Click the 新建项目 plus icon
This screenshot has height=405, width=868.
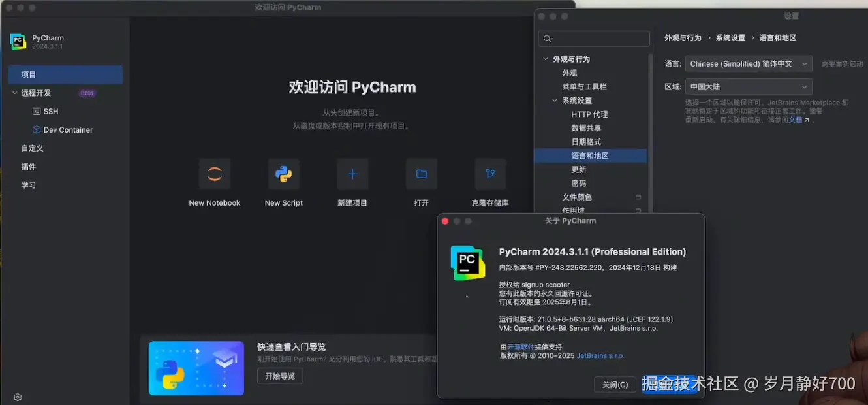[352, 174]
